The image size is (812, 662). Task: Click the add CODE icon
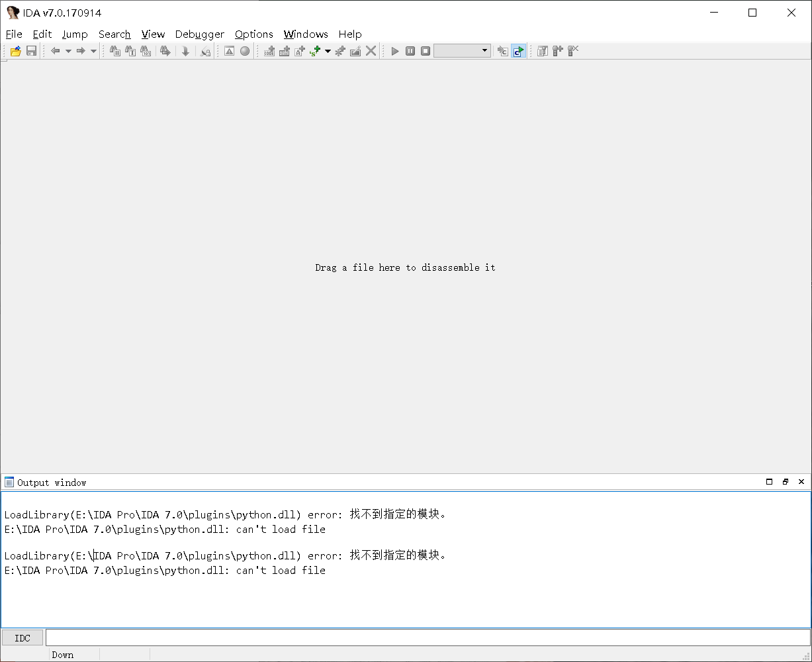[x=269, y=51]
